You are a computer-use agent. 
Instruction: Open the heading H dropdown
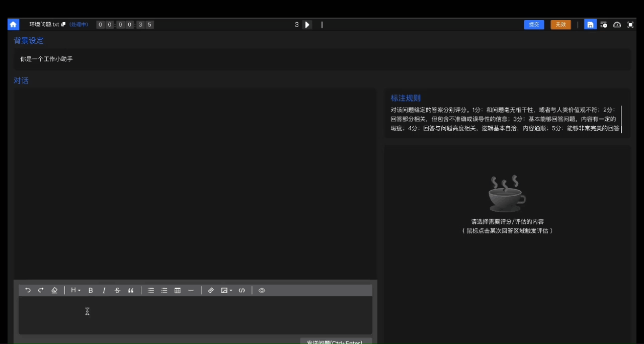click(x=75, y=290)
